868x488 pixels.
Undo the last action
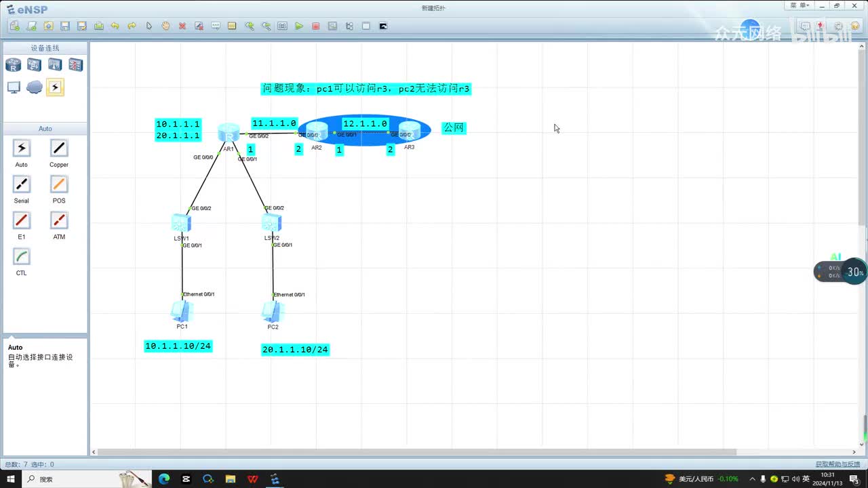[x=115, y=26]
